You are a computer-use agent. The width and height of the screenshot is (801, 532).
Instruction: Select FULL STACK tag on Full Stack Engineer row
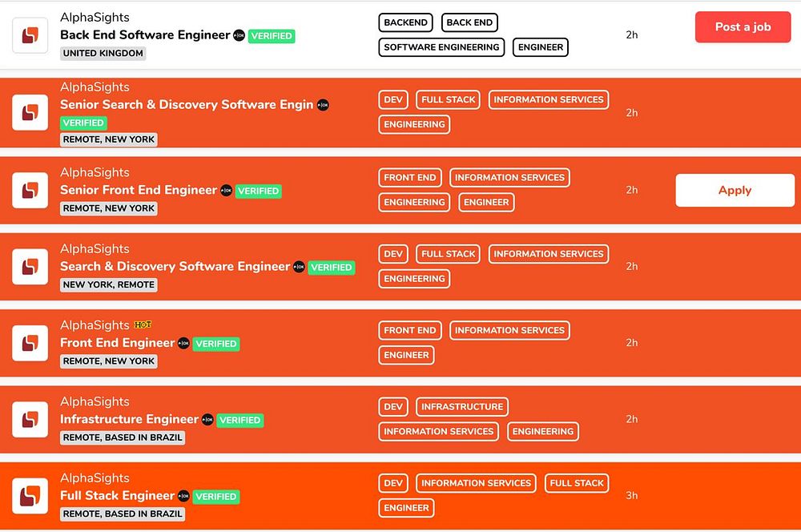click(x=577, y=483)
